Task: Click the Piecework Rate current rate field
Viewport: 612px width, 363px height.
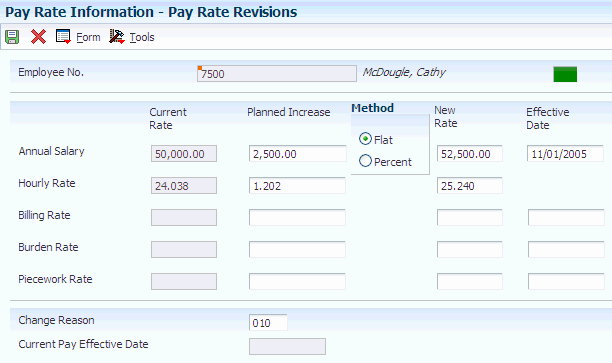Action: click(184, 281)
